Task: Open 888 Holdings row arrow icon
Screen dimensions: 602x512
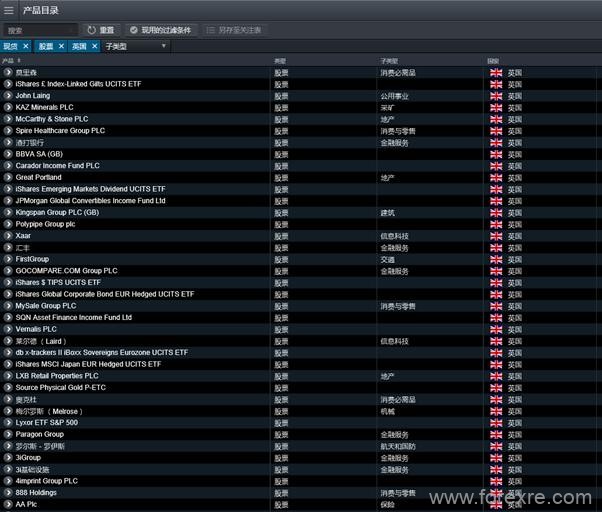Action: point(8,492)
